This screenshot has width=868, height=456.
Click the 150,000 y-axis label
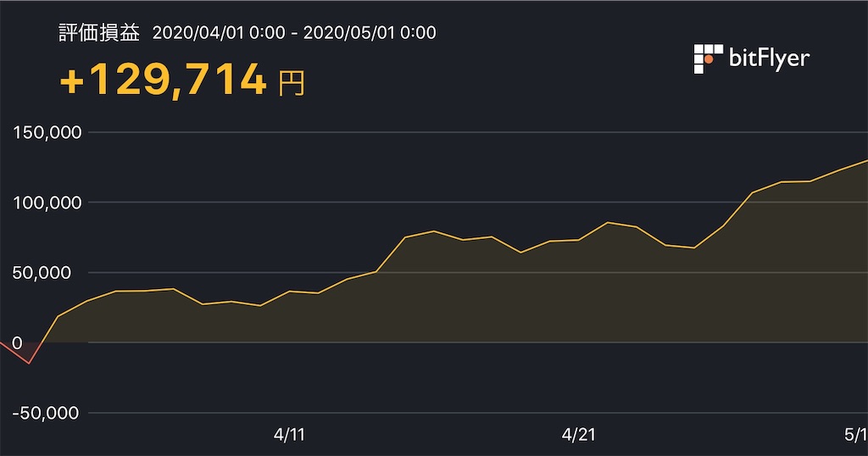(47, 132)
